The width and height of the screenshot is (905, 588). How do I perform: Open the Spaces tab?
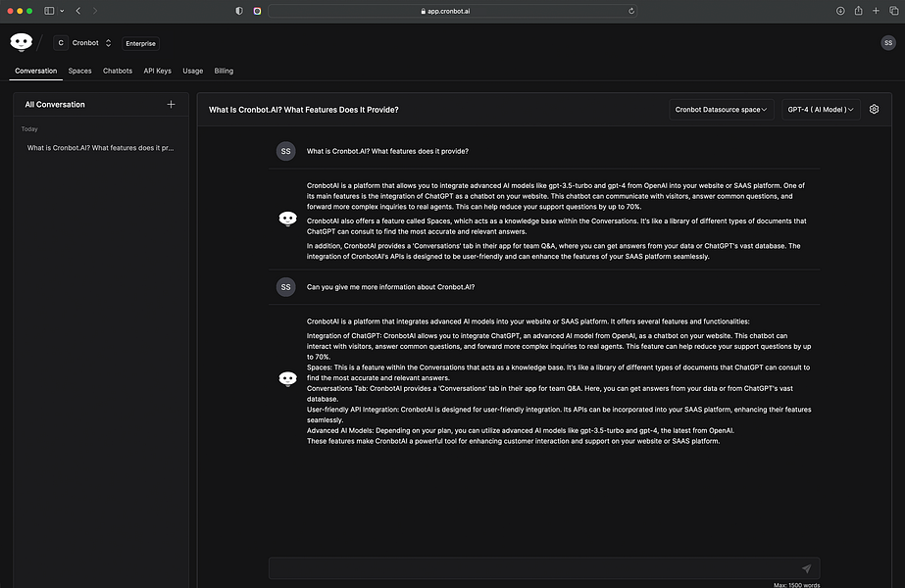click(79, 71)
